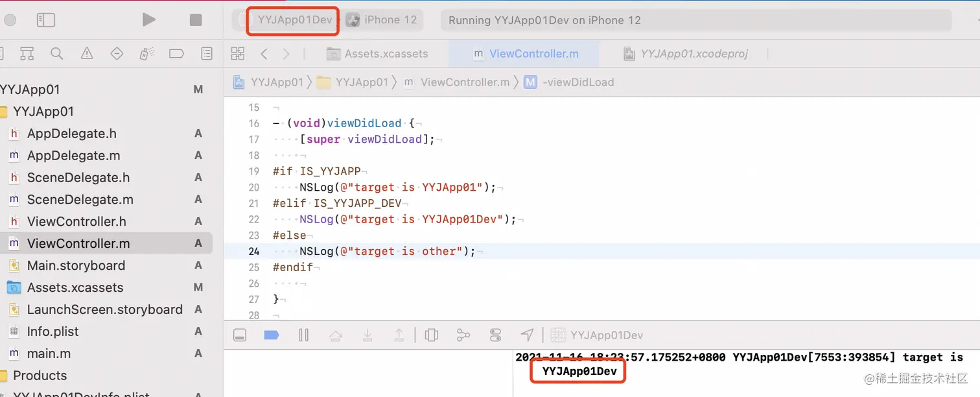Step into in the debugger
Image resolution: width=980 pixels, height=397 pixels.
tap(367, 335)
